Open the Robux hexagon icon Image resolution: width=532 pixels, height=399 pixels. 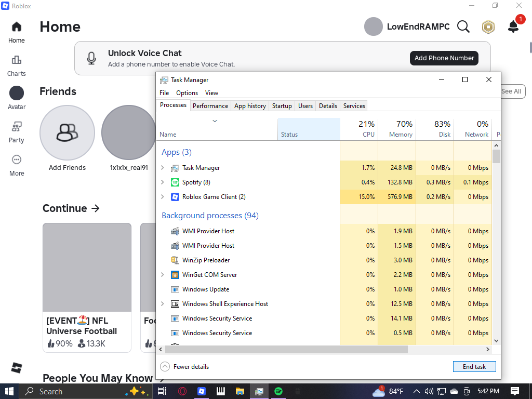pyautogui.click(x=488, y=27)
